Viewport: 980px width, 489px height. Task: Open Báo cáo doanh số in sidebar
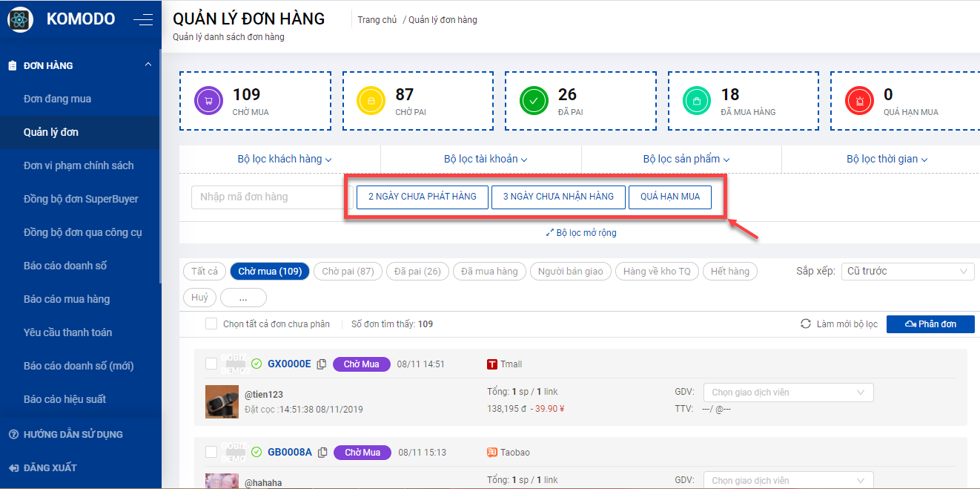point(67,266)
